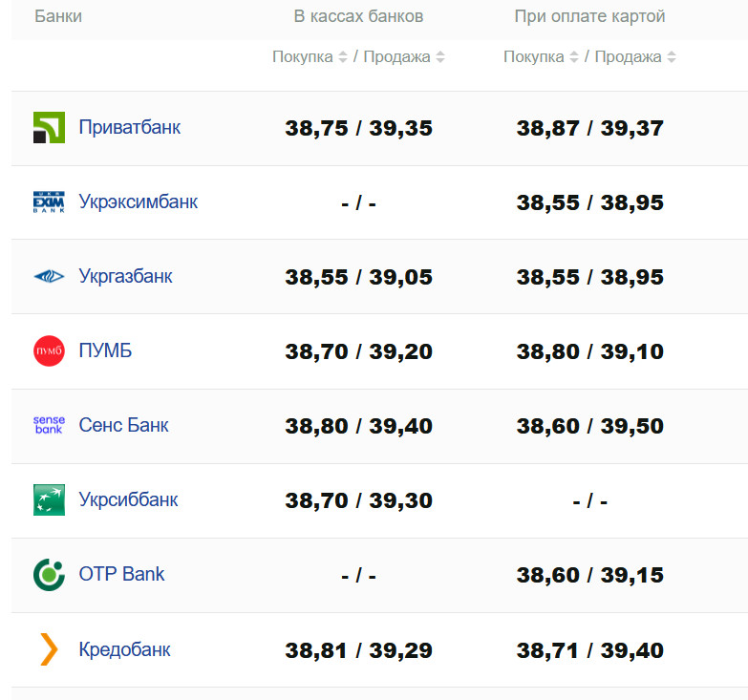Click the Sense Bank logo icon
Image resolution: width=748 pixels, height=700 pixels.
pyautogui.click(x=49, y=425)
